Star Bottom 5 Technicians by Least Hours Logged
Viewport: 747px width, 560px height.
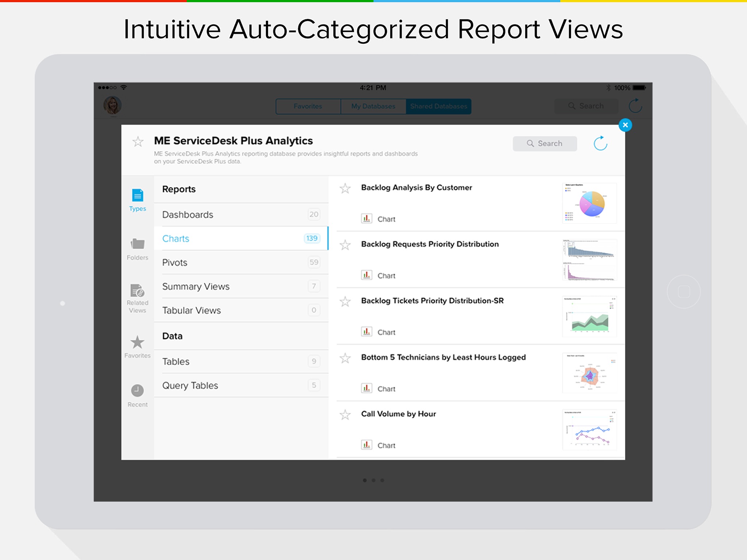[345, 358]
